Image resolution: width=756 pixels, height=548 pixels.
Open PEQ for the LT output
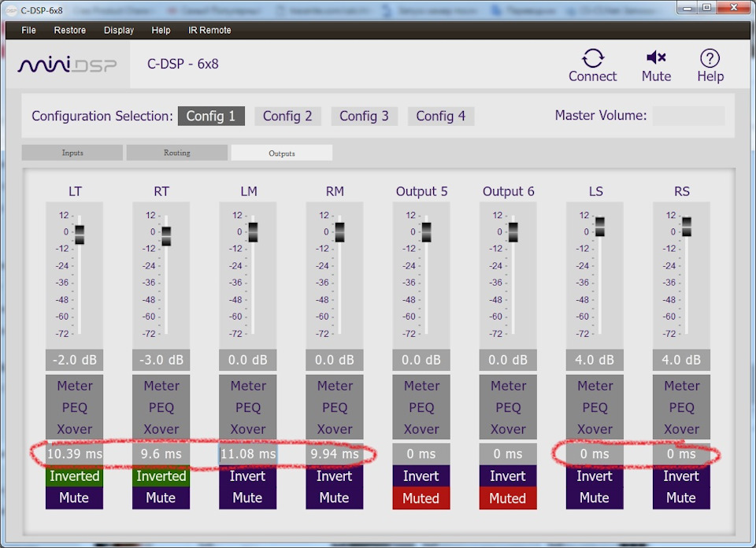(x=74, y=408)
